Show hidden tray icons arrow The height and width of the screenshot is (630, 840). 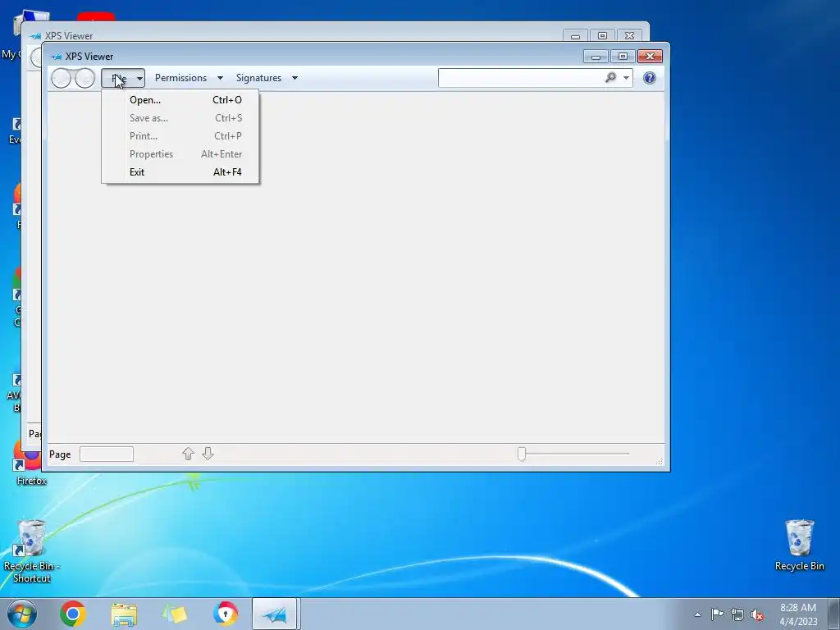[697, 614]
